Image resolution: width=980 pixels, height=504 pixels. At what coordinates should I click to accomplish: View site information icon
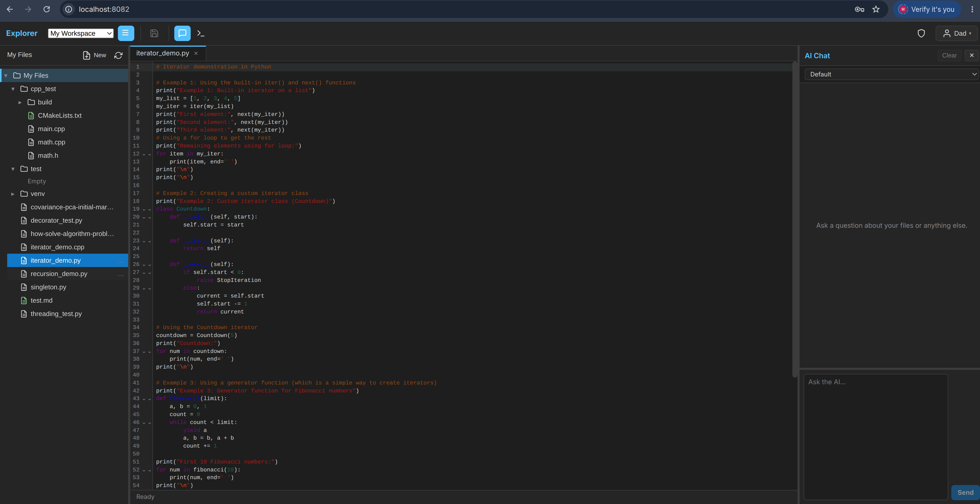(69, 9)
